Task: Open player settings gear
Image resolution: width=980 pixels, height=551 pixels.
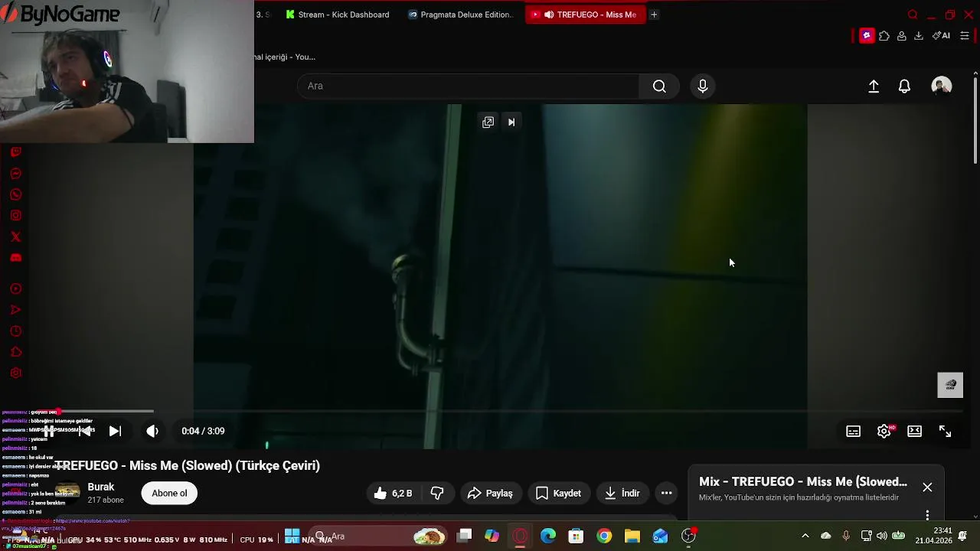Action: (884, 432)
